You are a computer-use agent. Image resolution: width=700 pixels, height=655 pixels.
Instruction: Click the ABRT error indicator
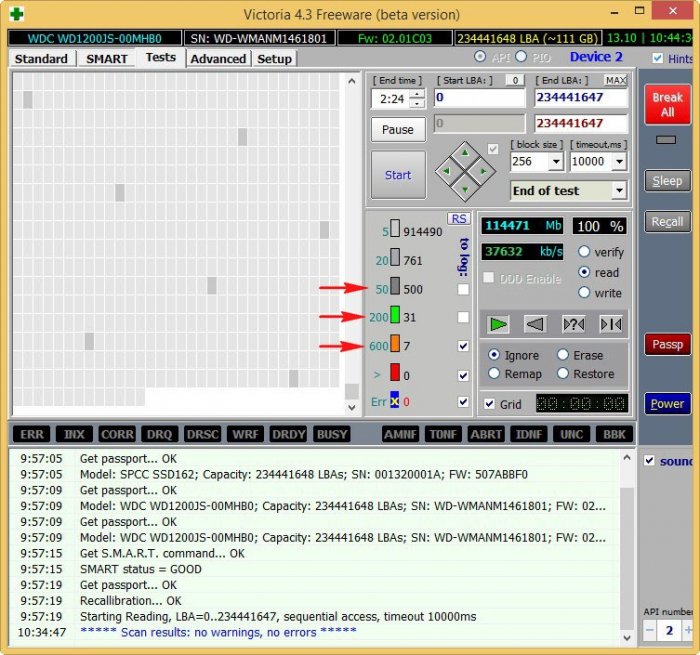point(486,434)
